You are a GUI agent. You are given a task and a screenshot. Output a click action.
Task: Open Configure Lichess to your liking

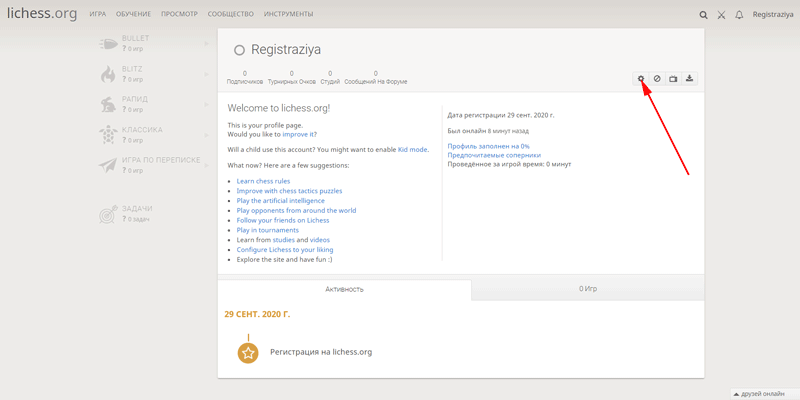[x=285, y=249]
